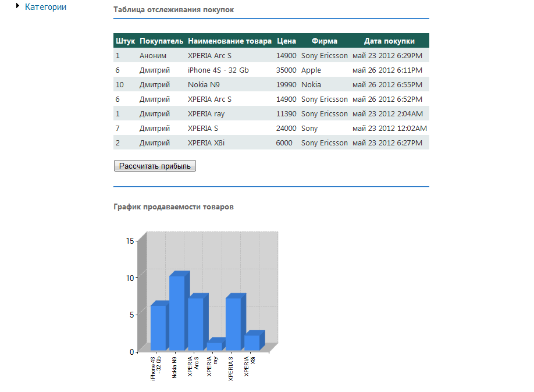The height and width of the screenshot is (392, 534).
Task: Click the май 26 2012 6:55PM date
Action: pos(387,85)
